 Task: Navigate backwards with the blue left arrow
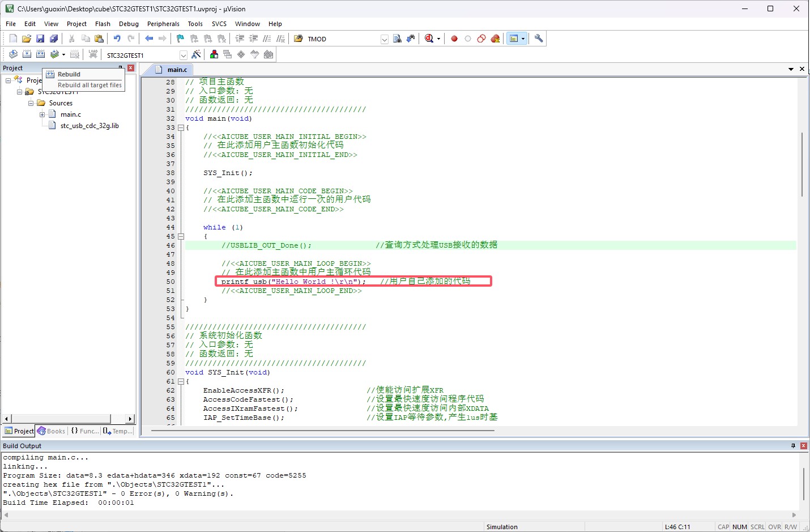click(149, 39)
